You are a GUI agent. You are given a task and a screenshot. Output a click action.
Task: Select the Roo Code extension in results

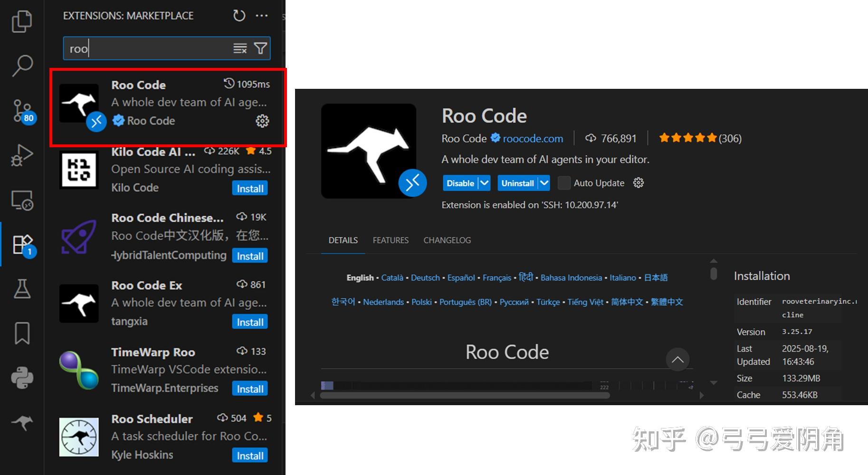tap(168, 107)
